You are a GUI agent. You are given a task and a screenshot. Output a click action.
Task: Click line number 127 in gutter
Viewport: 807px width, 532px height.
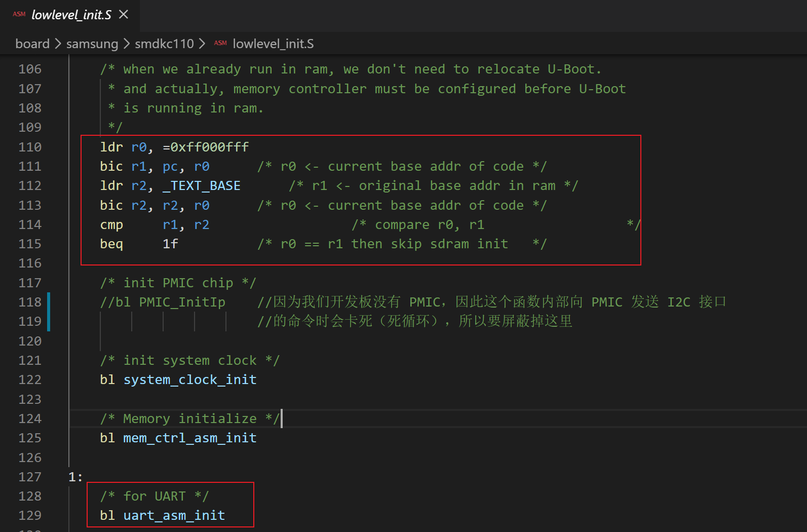pyautogui.click(x=30, y=477)
